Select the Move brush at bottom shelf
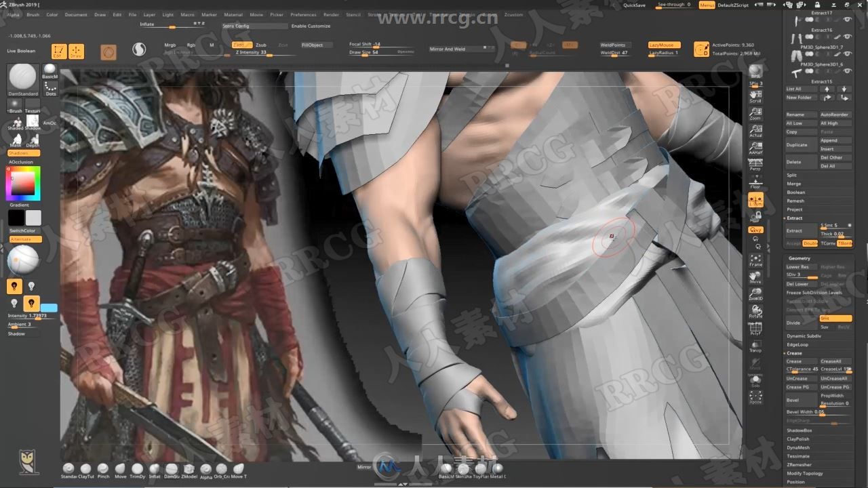 pos(120,470)
